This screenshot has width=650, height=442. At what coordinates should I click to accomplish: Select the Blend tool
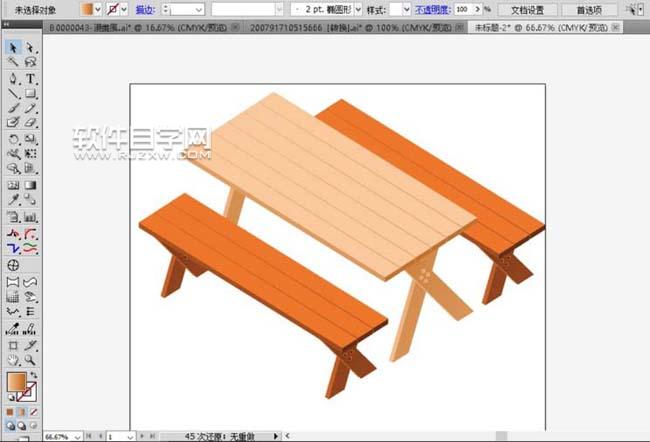pyautogui.click(x=30, y=200)
